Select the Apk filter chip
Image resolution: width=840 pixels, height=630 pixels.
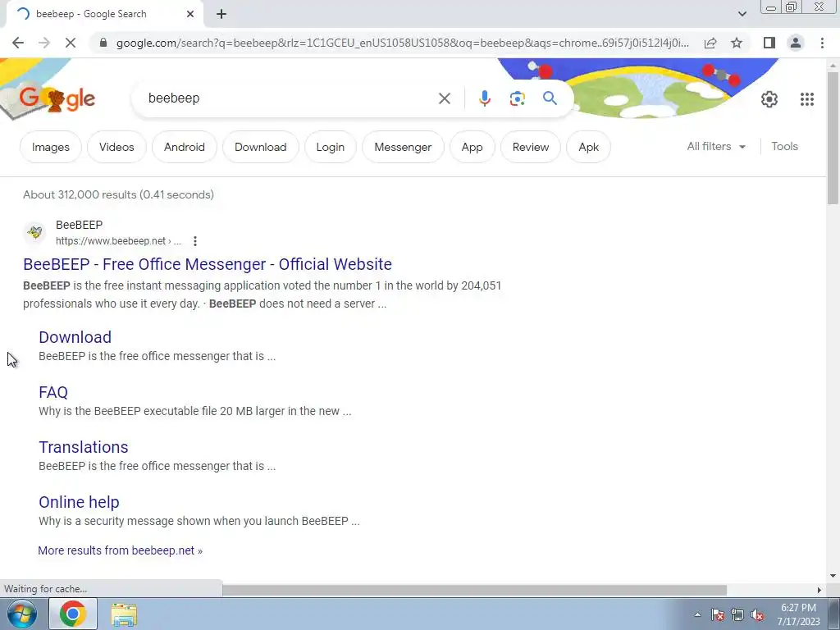[588, 147]
